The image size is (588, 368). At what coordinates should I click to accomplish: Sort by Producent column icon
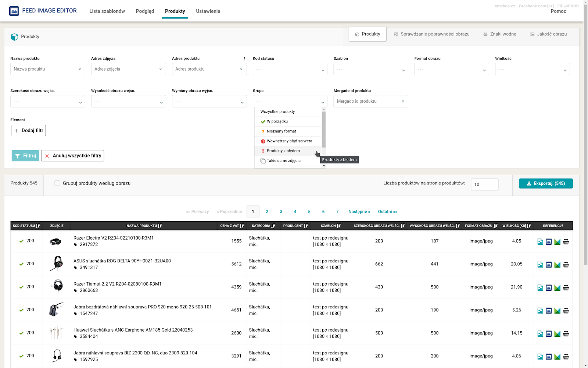(306, 226)
